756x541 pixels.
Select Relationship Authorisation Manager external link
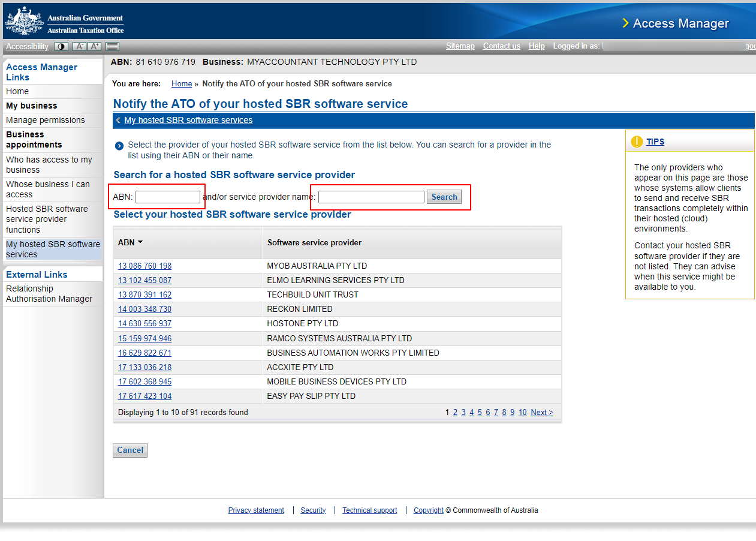tap(49, 294)
